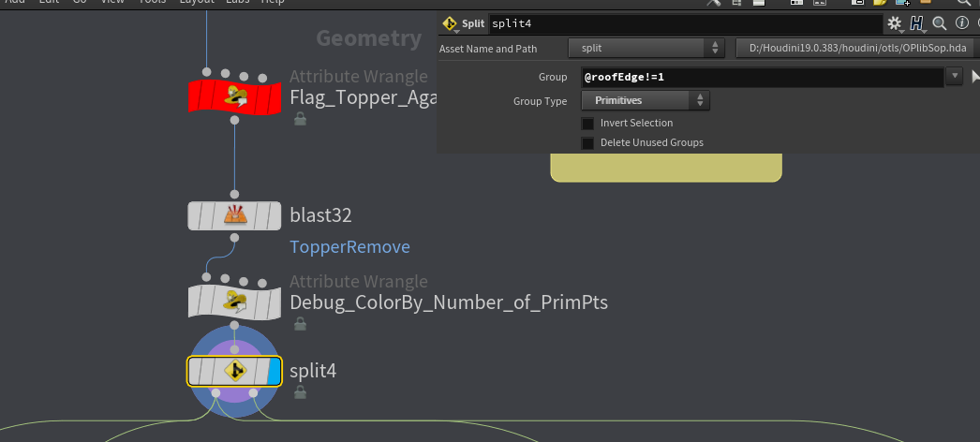Select the blast32 node icon

(x=234, y=215)
